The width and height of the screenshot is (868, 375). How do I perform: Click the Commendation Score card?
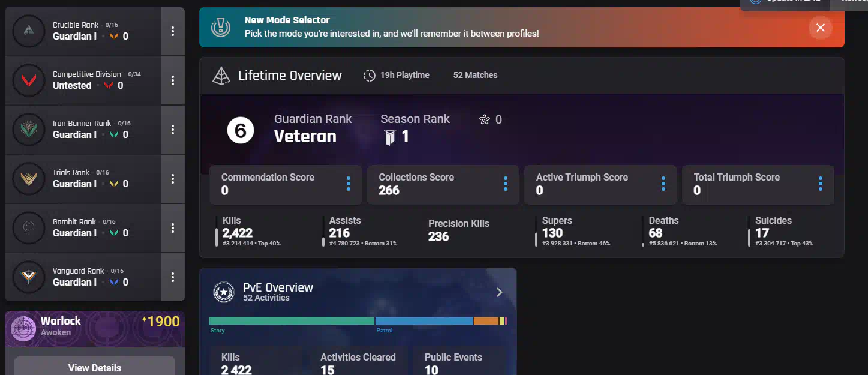286,185
